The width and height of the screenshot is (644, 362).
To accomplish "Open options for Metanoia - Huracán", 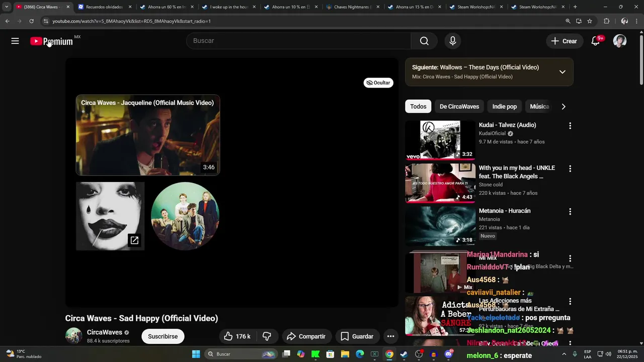I will click(570, 212).
